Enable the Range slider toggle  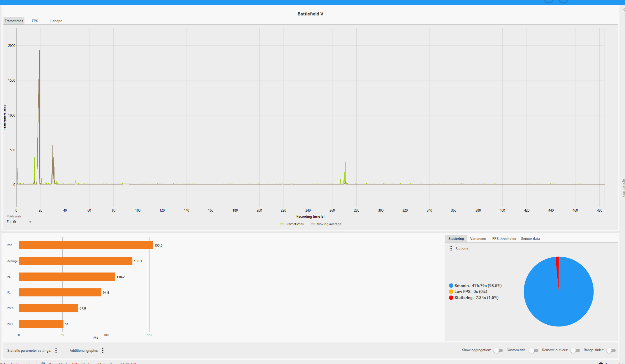click(x=611, y=350)
